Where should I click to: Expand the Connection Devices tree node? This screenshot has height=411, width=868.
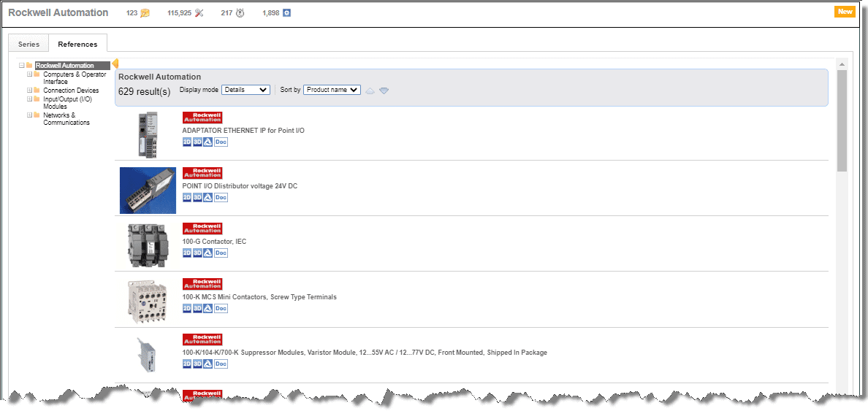point(30,91)
